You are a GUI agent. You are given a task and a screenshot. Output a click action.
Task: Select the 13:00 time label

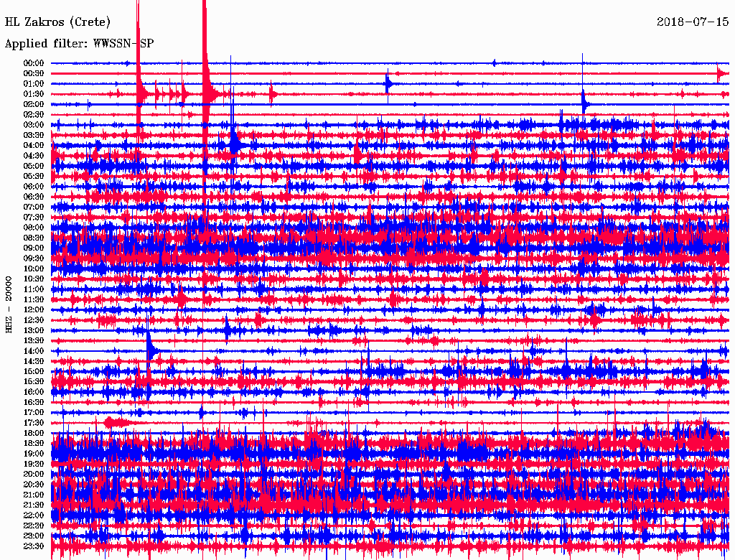click(34, 331)
